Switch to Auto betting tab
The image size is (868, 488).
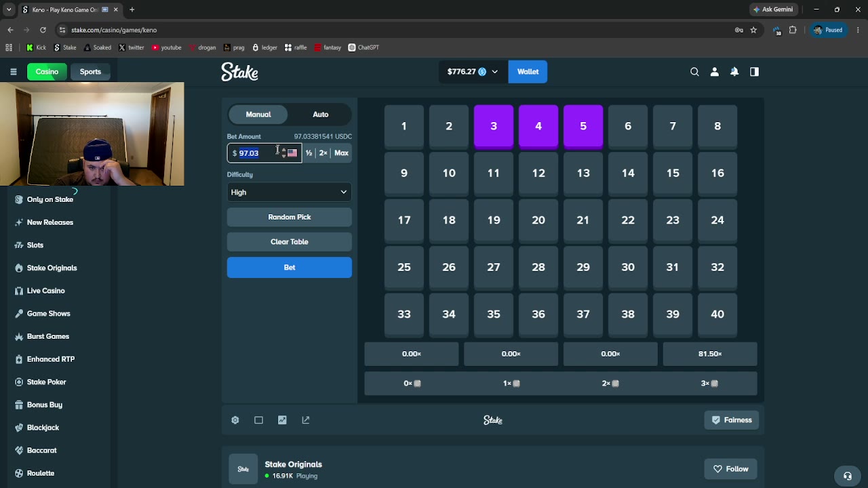(321, 115)
